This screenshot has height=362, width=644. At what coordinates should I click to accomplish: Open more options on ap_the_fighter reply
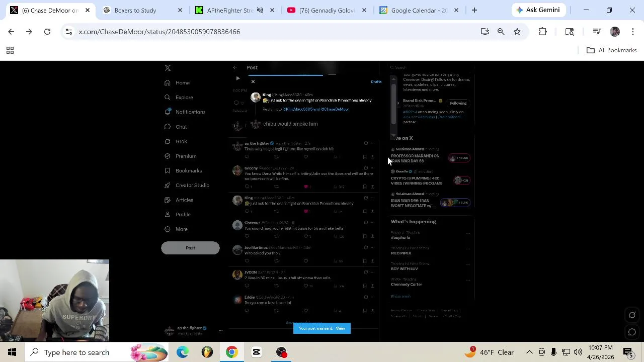pyautogui.click(x=372, y=143)
